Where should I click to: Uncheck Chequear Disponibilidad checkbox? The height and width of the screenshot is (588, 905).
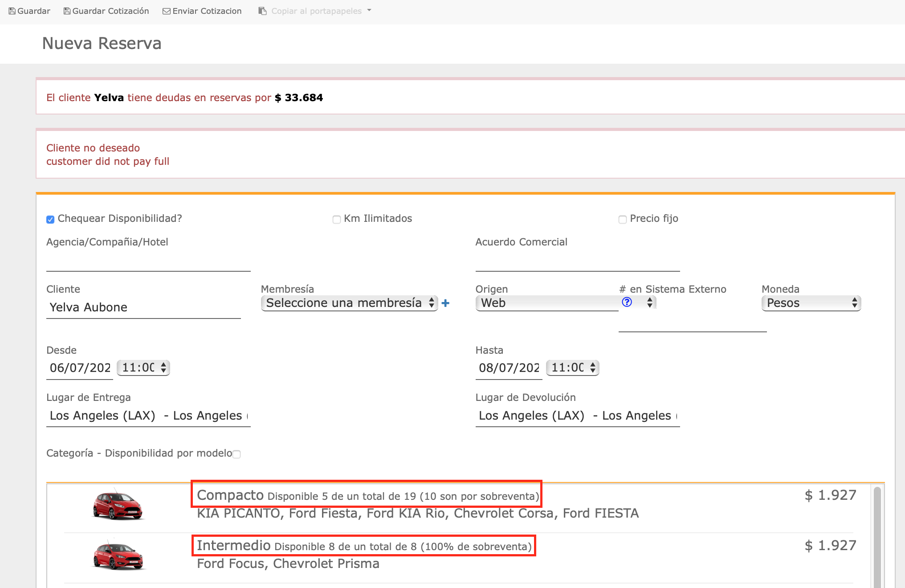50,219
